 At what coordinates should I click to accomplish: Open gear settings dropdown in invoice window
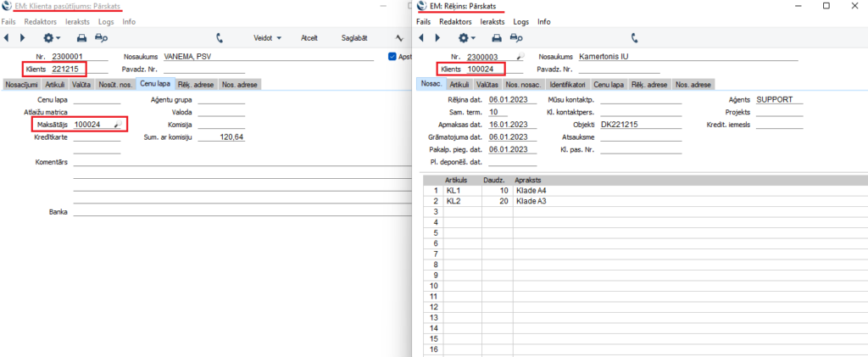click(x=465, y=37)
